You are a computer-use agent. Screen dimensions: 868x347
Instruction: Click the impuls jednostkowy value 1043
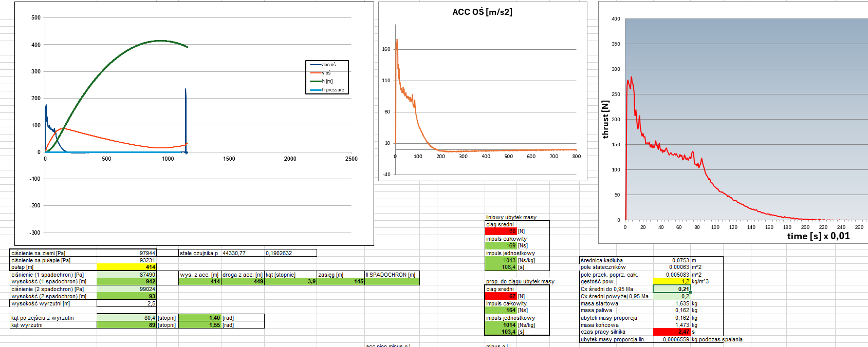point(501,260)
